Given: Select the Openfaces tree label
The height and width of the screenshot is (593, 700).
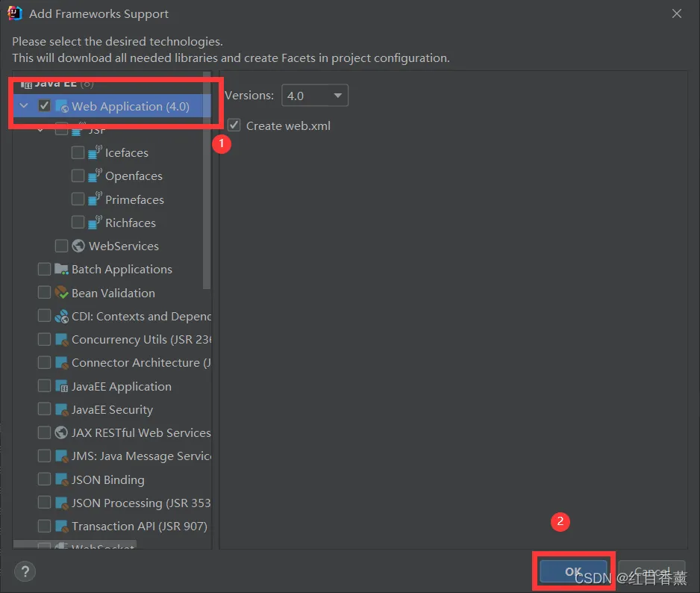Looking at the screenshot, I should (x=134, y=176).
